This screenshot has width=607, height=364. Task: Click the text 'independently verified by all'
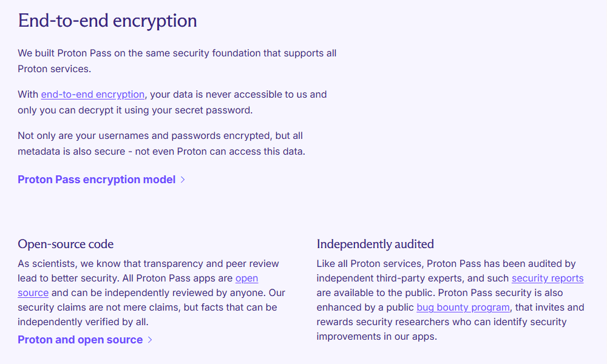(83, 322)
